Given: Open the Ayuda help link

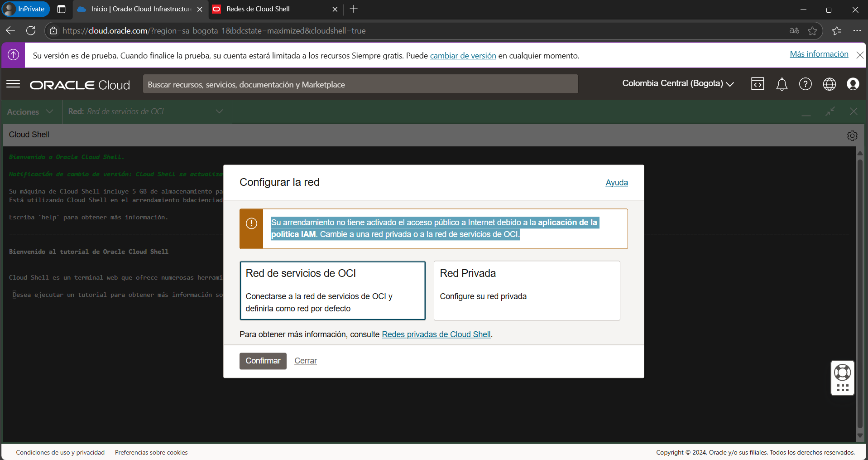Looking at the screenshot, I should [x=617, y=182].
